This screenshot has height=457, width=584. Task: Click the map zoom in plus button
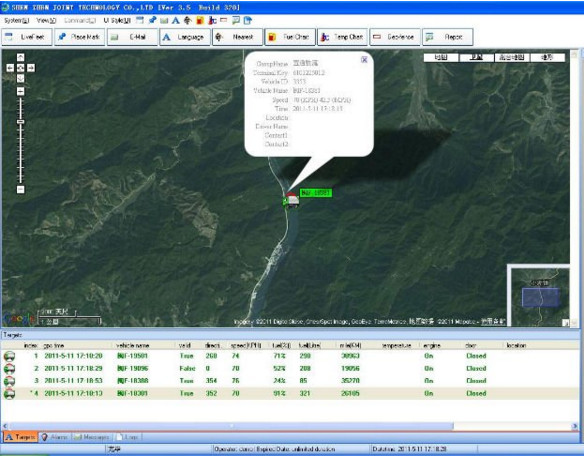[x=20, y=91]
